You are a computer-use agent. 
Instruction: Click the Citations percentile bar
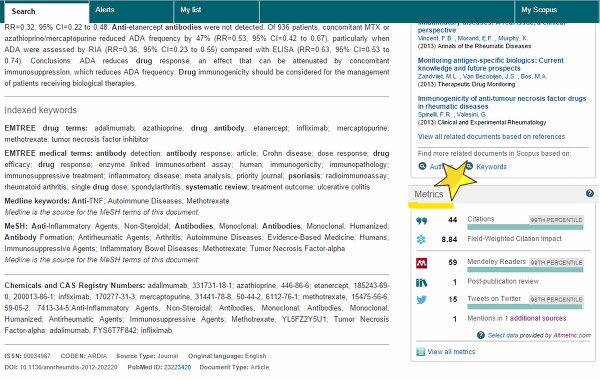click(525, 227)
